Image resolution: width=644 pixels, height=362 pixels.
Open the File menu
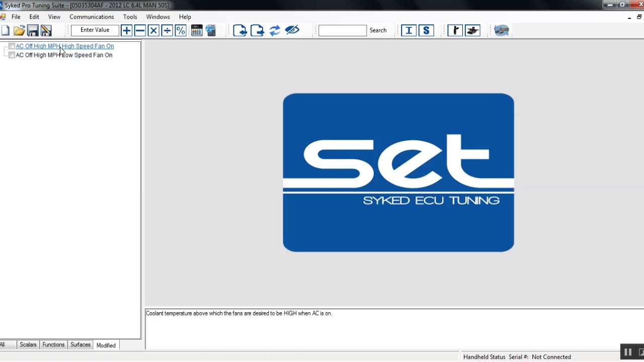click(x=16, y=17)
